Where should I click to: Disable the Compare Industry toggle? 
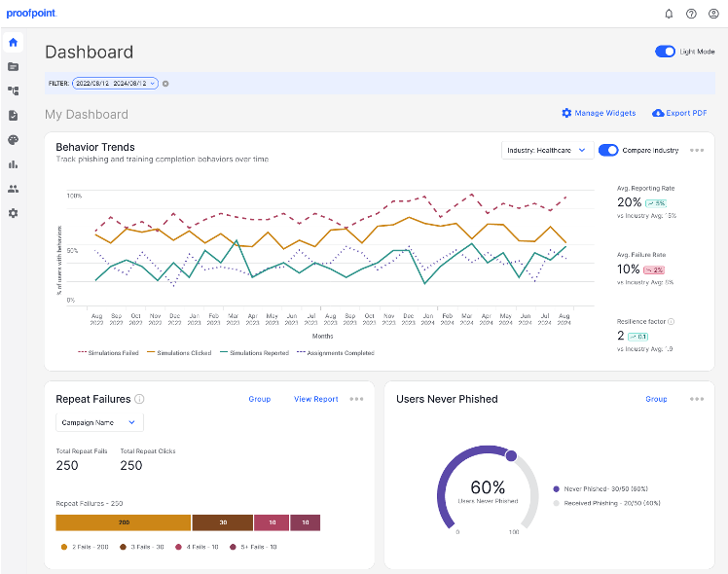point(608,150)
